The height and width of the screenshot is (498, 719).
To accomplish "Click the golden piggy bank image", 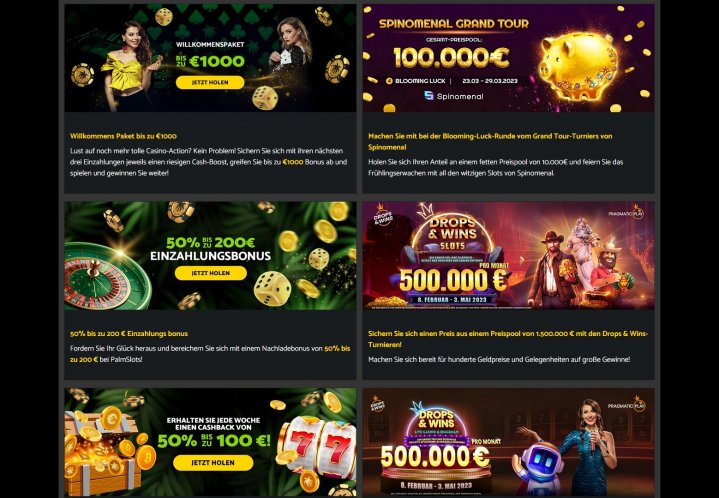I will [x=577, y=65].
